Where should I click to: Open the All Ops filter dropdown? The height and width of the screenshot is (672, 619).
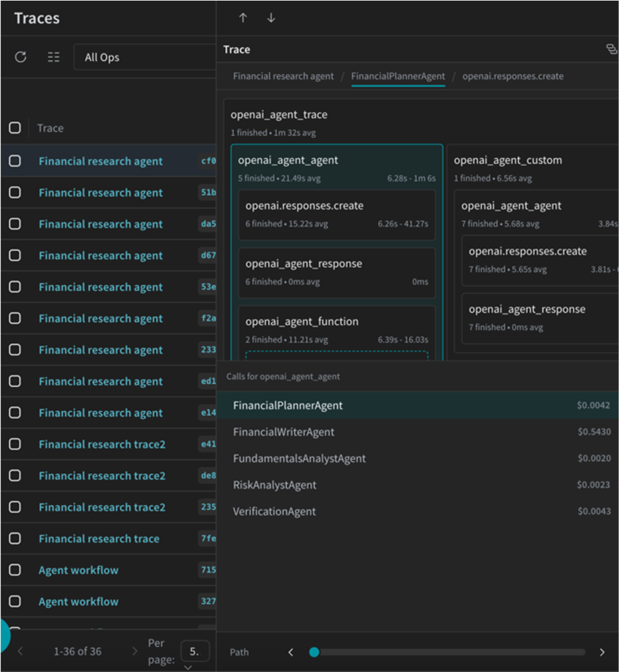click(x=145, y=57)
